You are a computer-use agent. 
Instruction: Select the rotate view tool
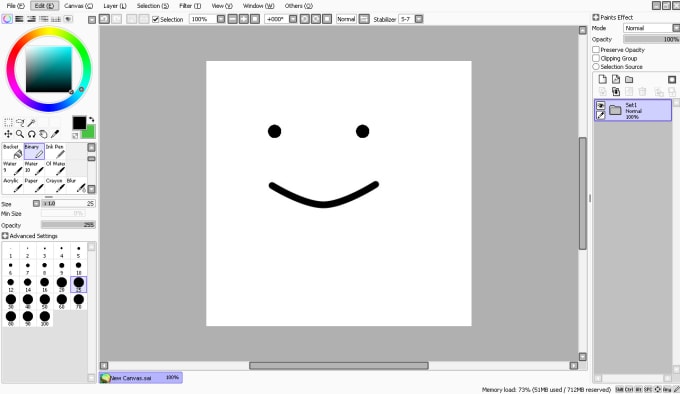pos(32,134)
